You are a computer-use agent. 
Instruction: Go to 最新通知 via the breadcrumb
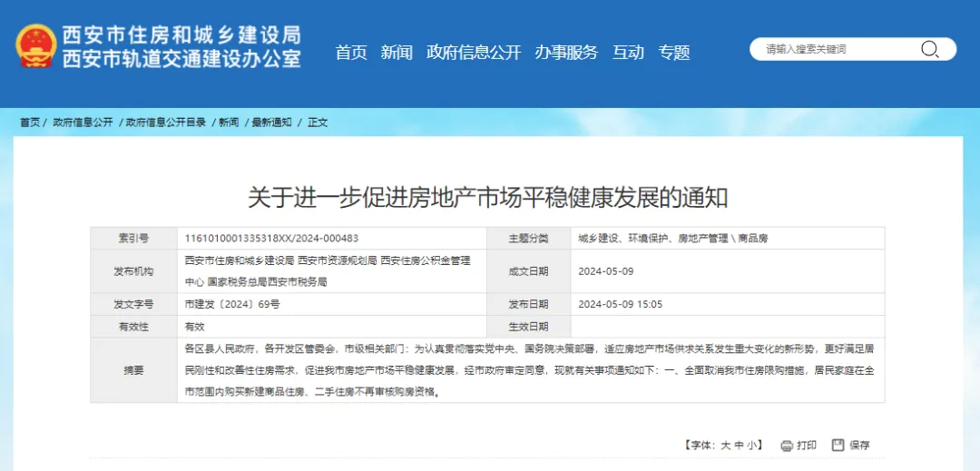coord(272,122)
